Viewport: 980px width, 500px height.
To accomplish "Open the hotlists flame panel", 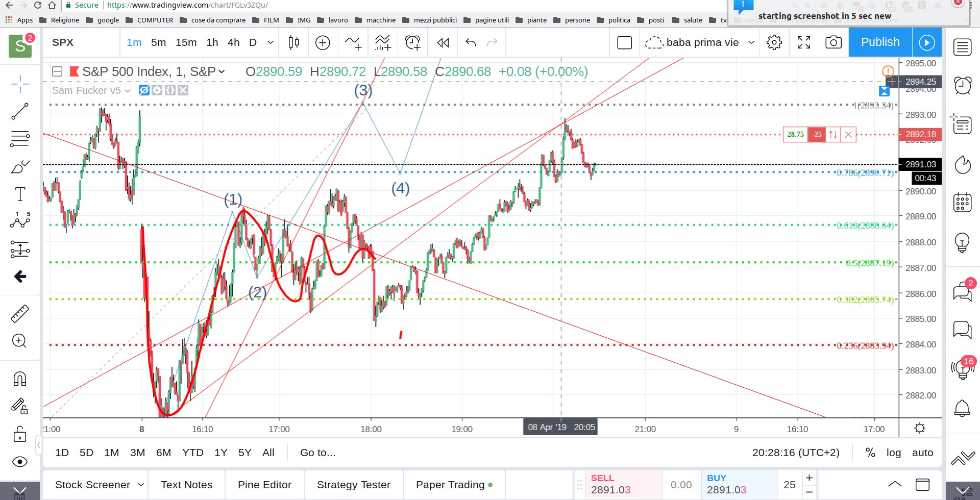I will pyautogui.click(x=963, y=165).
